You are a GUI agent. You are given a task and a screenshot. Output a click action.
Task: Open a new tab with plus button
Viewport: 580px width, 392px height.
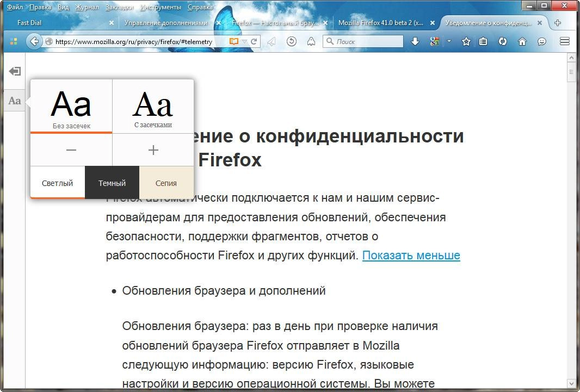(558, 22)
